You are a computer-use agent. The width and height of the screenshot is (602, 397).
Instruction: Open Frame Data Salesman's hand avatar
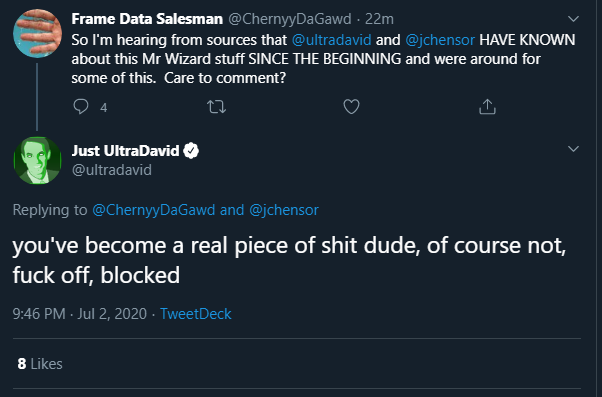coord(37,33)
